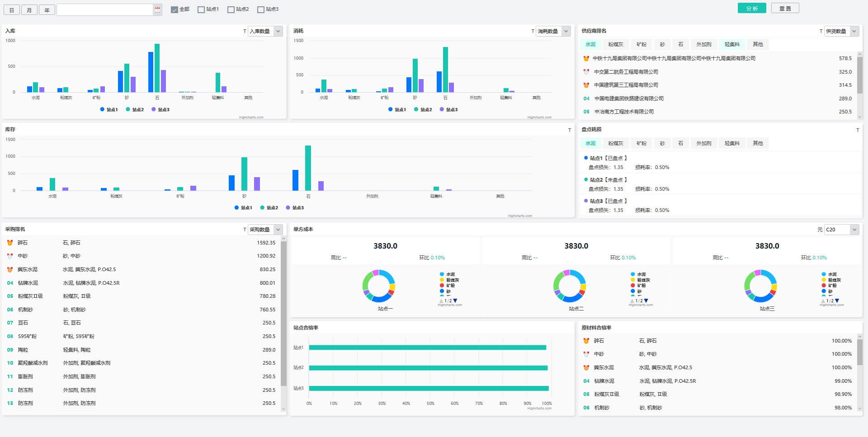This screenshot has width=868, height=437.
Task: Switch to 粉煤灰 tab in 供应商排名
Action: coord(615,44)
